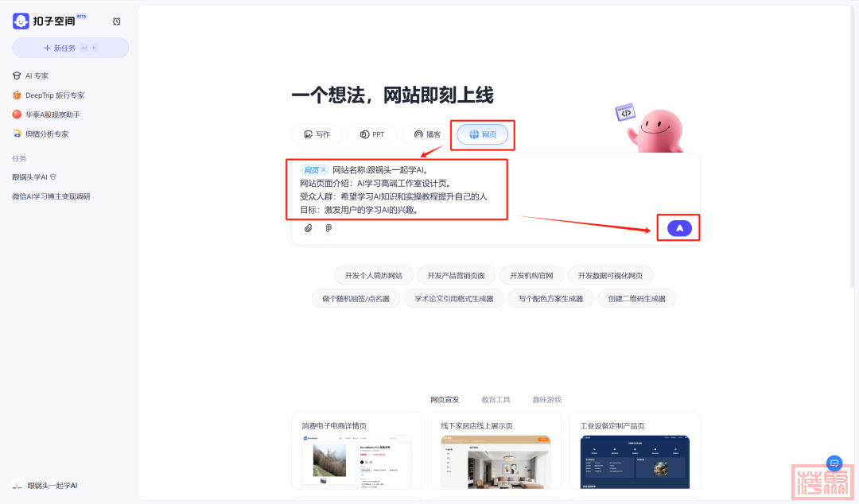Select the PPT mode tab
859x504 pixels.
[372, 134]
